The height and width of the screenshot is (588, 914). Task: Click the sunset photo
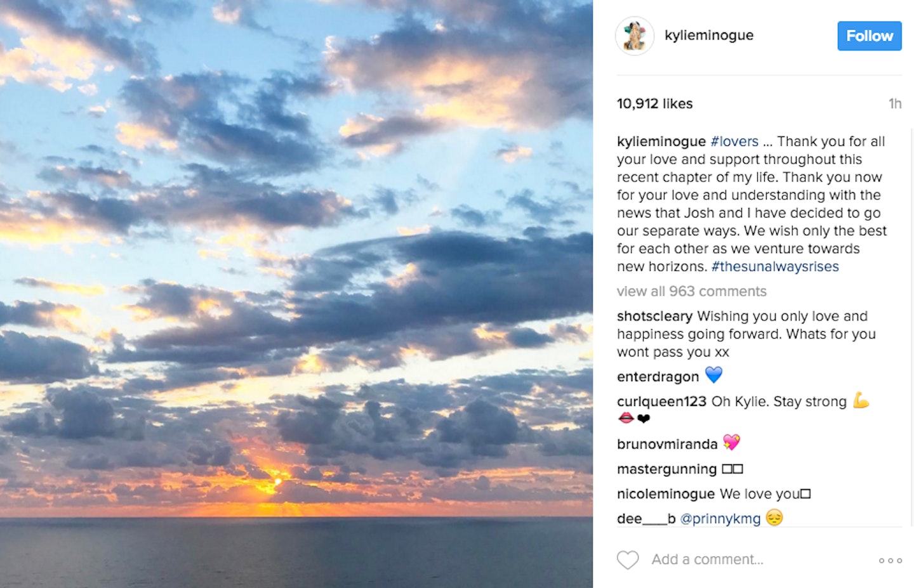tap(296, 294)
